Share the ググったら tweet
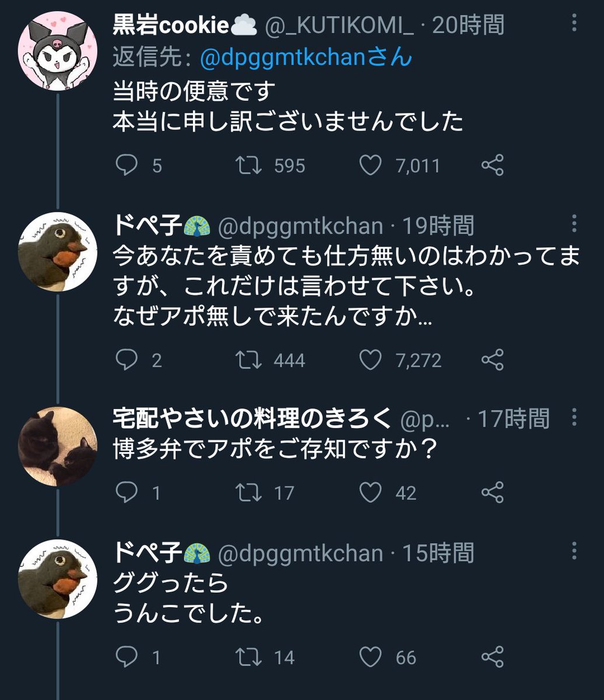 click(493, 657)
